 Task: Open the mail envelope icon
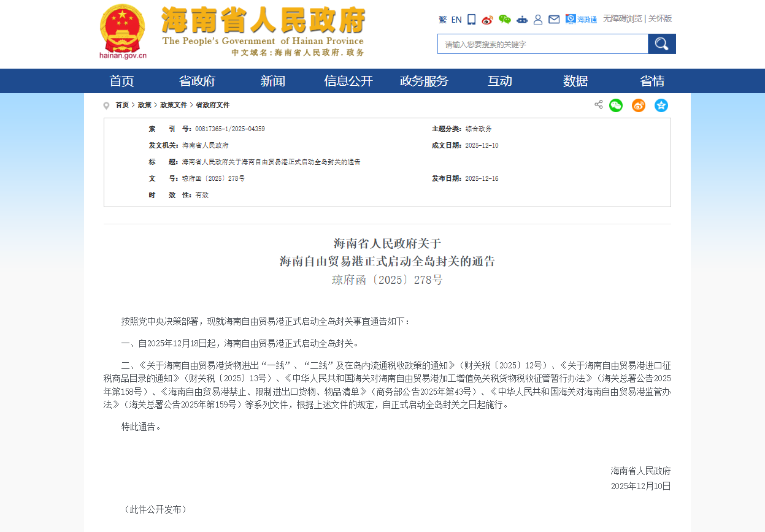coord(554,20)
